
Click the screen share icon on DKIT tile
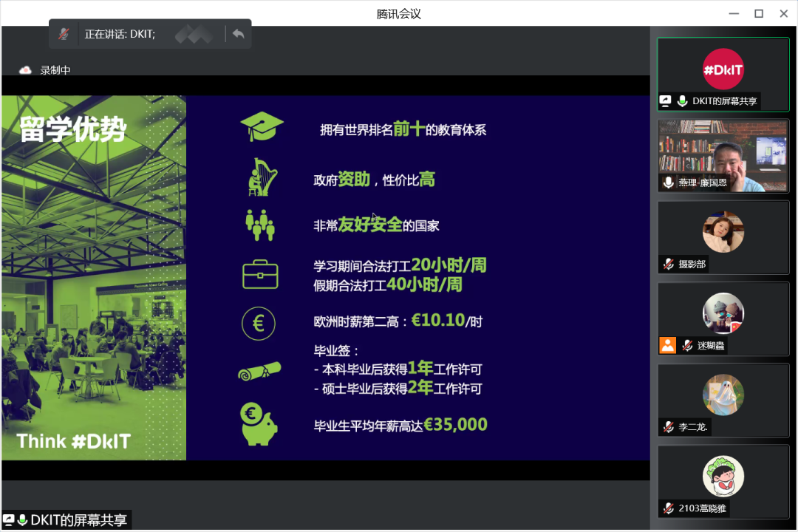tap(665, 101)
